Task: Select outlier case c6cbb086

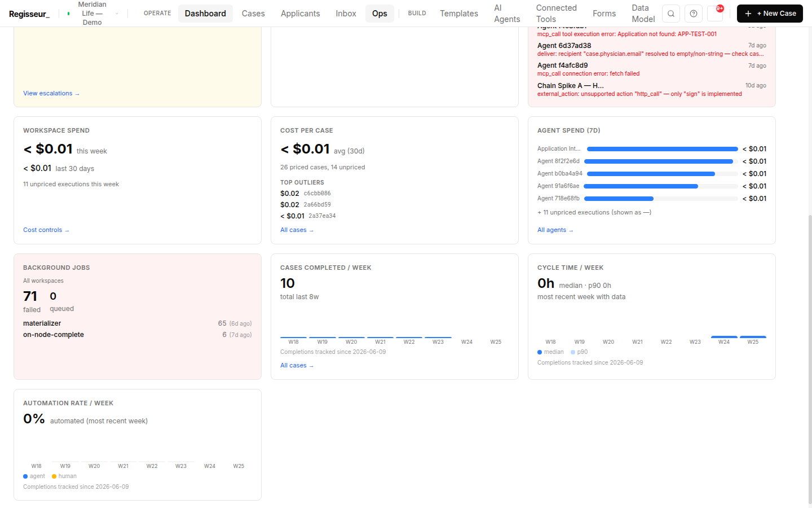Action: [x=317, y=194]
